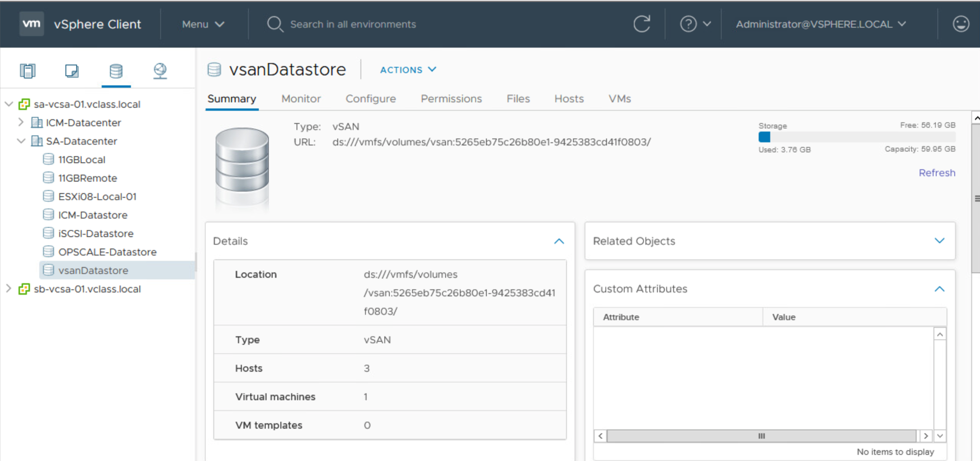Switch to the Hosts tab
This screenshot has height=461, width=980.
click(x=569, y=99)
